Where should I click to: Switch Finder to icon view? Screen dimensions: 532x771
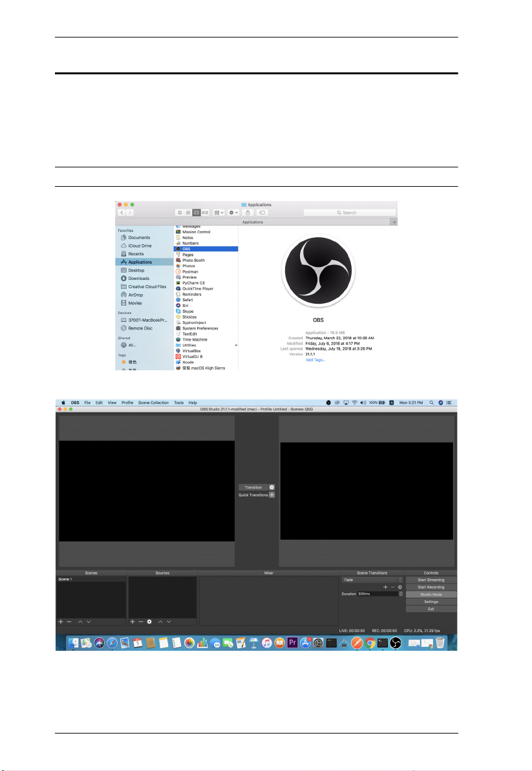click(180, 213)
